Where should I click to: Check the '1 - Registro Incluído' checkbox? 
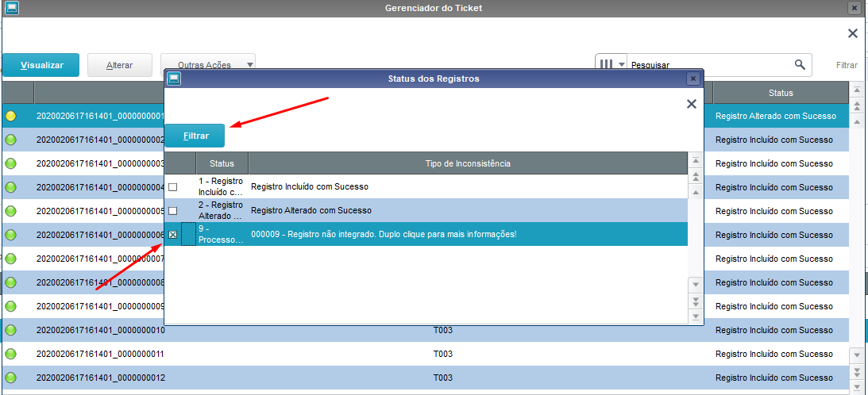[172, 187]
